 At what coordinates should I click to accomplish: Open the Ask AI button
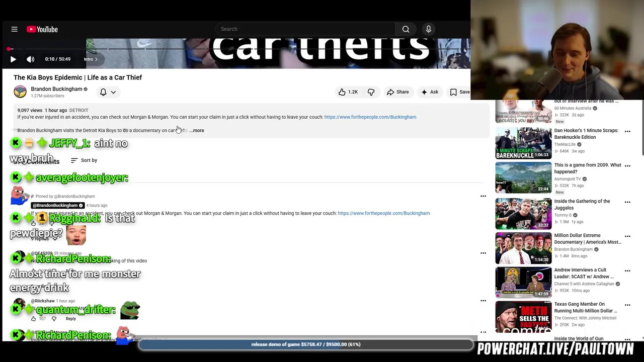(x=429, y=92)
